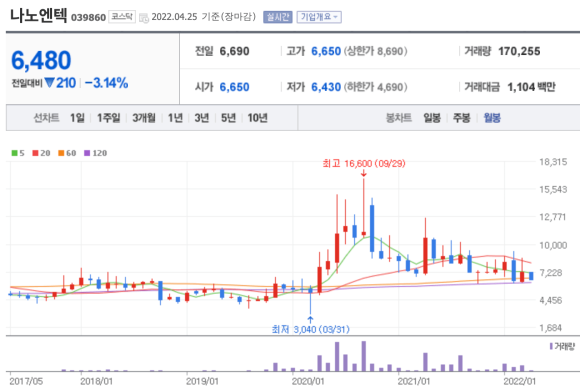
Task: Select the 3년 line chart tab
Action: pyautogui.click(x=202, y=118)
